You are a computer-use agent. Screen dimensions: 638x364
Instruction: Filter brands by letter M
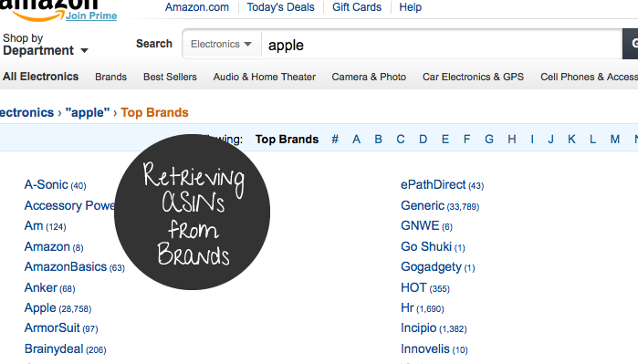615,140
